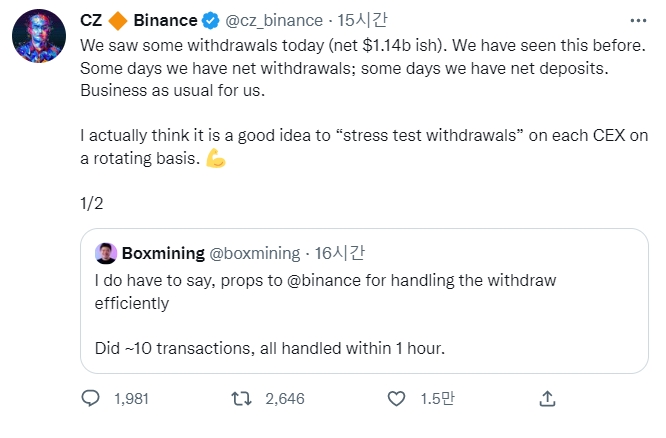
Task: Click the heart like icon
Action: (x=395, y=399)
